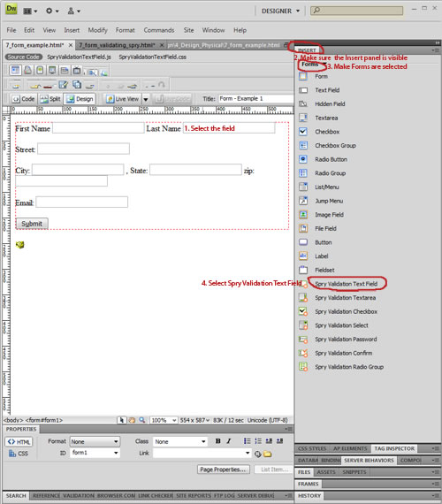The height and width of the screenshot is (504, 442).
Task: Open SpryValidationTextField.css related file
Action: click(152, 57)
